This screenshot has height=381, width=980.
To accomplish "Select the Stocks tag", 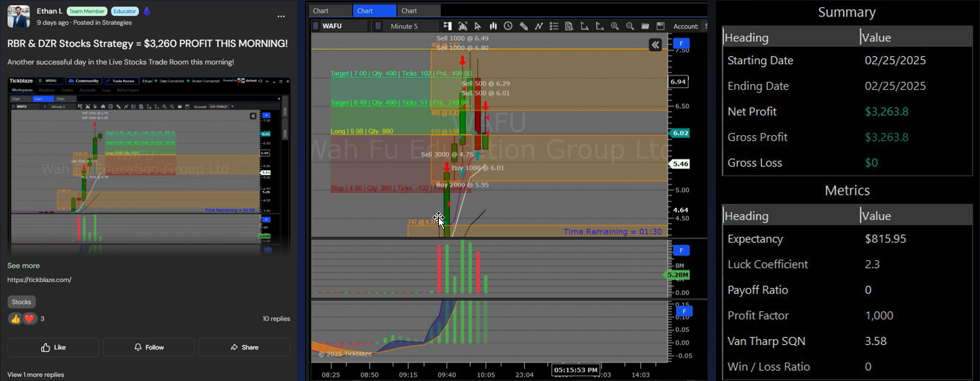I will click(22, 302).
